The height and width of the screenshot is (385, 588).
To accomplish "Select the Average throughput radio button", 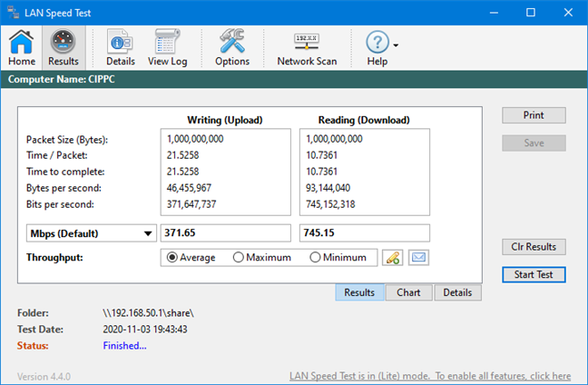I will [x=171, y=257].
